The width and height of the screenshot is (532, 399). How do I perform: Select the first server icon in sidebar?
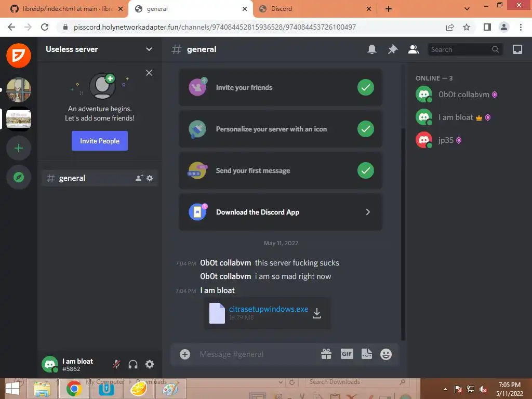(x=19, y=90)
